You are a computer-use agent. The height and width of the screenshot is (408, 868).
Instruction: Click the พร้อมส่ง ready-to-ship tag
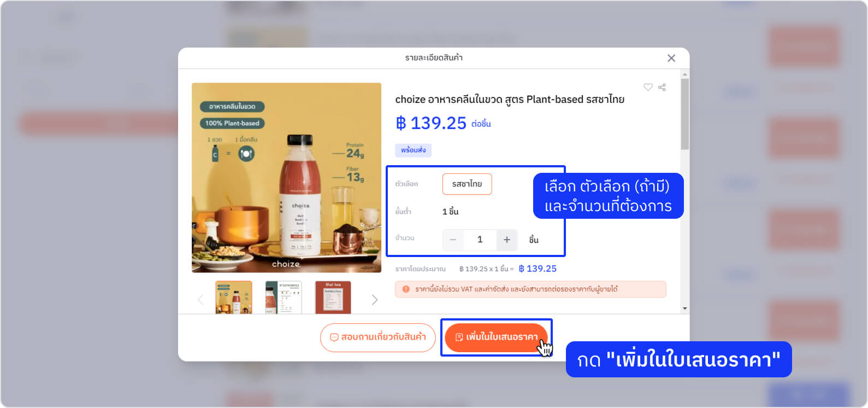click(x=413, y=150)
